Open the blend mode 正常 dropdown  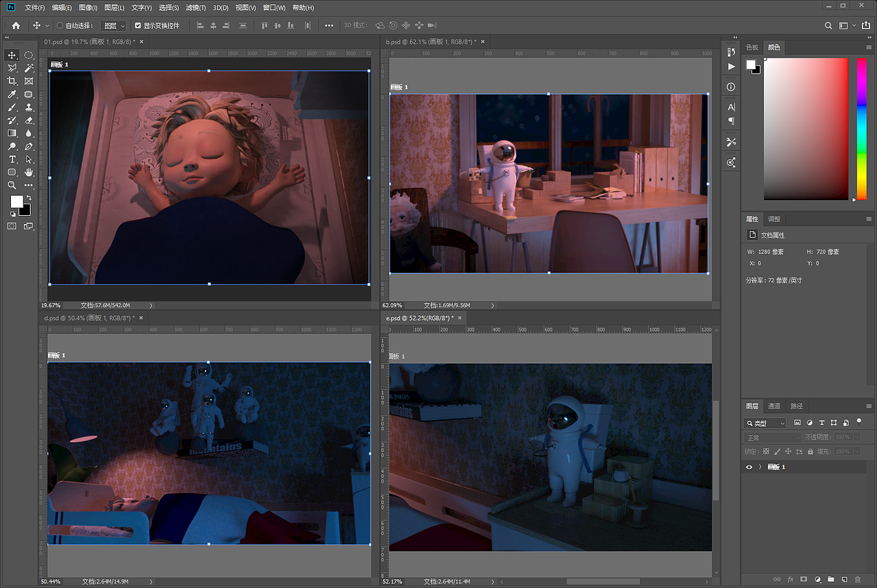coord(772,437)
